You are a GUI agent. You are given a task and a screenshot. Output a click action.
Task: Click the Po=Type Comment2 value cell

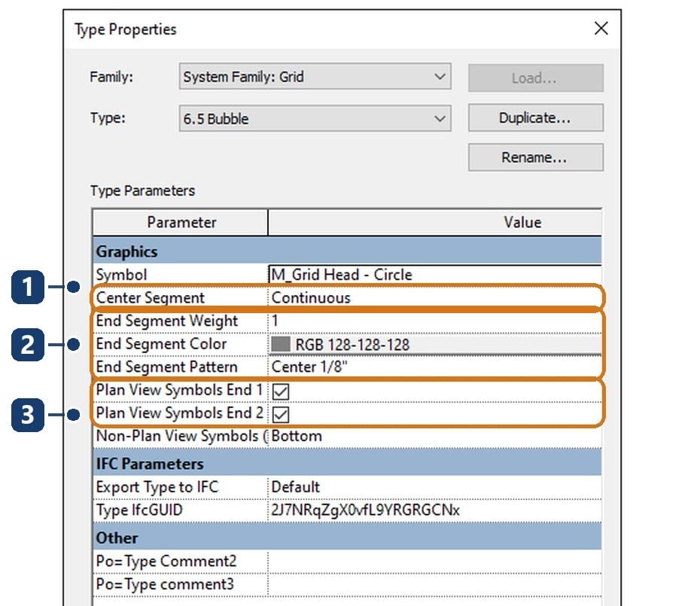[435, 562]
